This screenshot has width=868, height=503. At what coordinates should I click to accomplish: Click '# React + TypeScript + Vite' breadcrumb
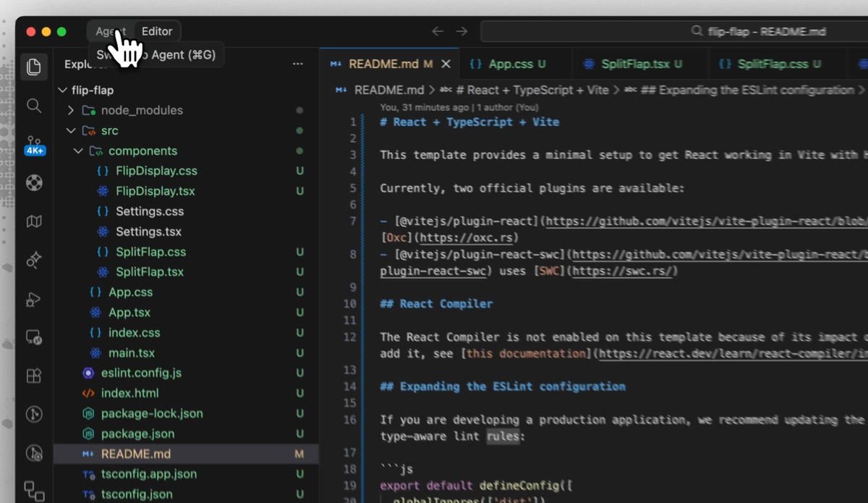pos(533,90)
